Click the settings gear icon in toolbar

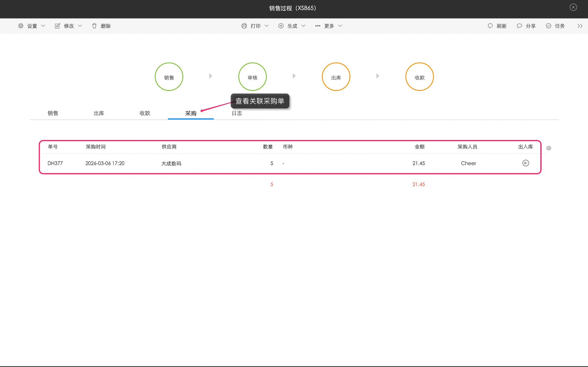(x=21, y=26)
